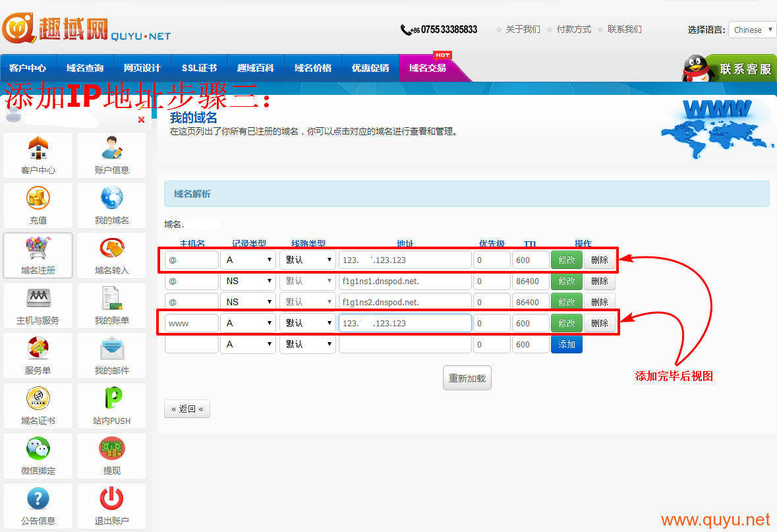Open 趣域百科 nav tab
The width and height of the screenshot is (777, 532).
256,68
